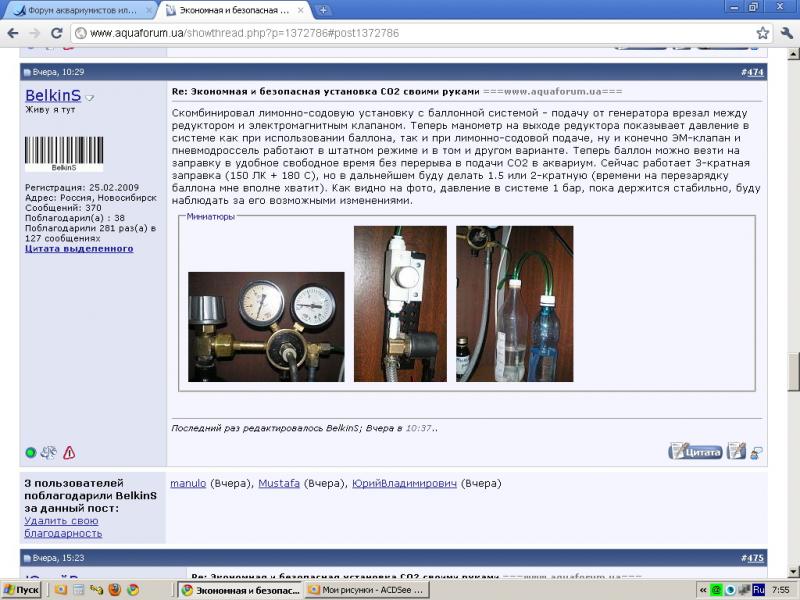Click the third quick launch icon (yellow arrows)
This screenshot has width=800, height=600.
(96, 590)
